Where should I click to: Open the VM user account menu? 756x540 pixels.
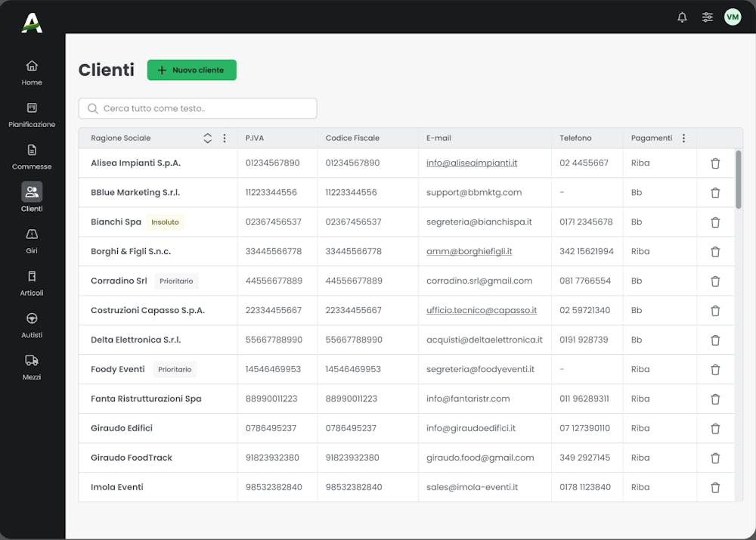(732, 17)
